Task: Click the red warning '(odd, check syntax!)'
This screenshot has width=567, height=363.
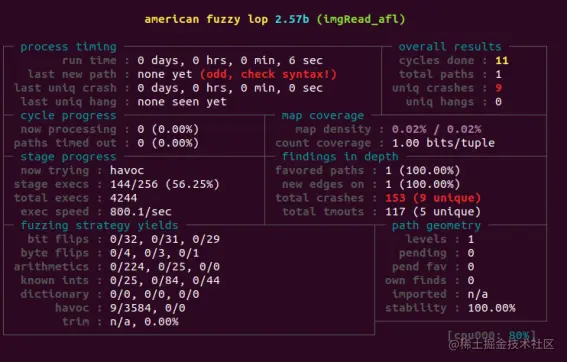Action: 268,74
